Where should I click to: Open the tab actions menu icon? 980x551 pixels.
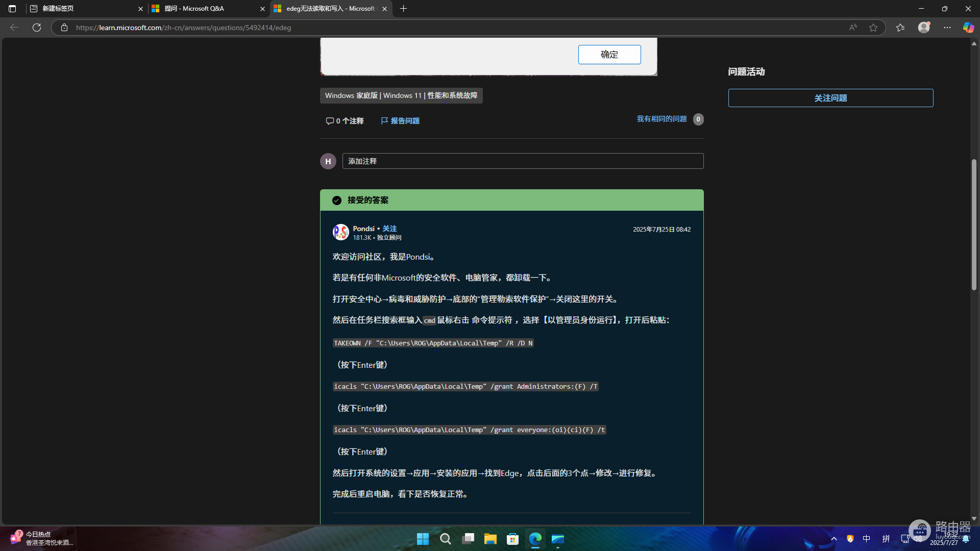click(x=12, y=9)
